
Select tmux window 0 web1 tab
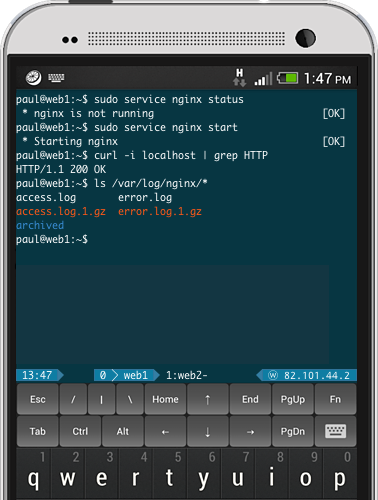[x=127, y=375]
